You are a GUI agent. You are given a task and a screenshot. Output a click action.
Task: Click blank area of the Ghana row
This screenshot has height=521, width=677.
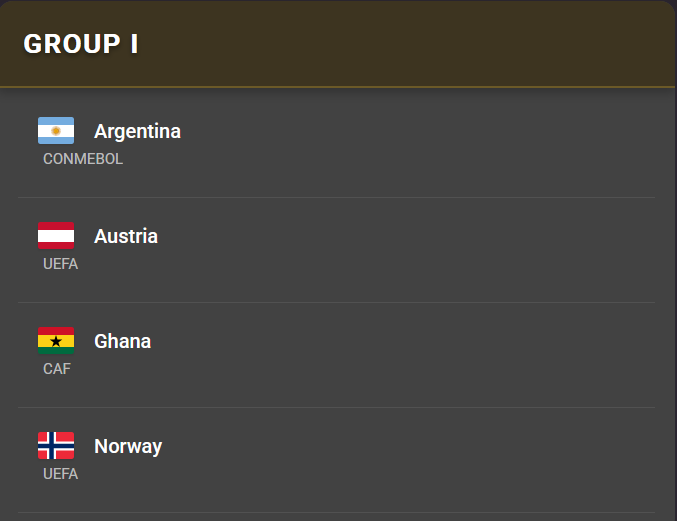(x=420, y=353)
